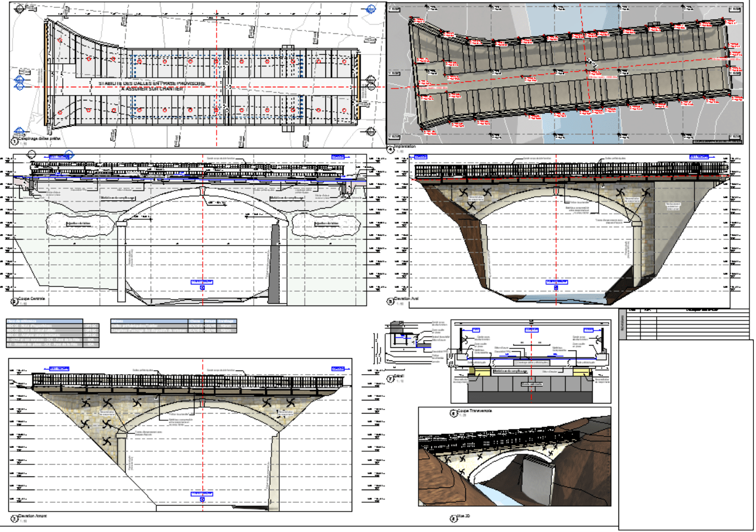Click view number bubble beside Coupe Centrale title

[x=13, y=299]
